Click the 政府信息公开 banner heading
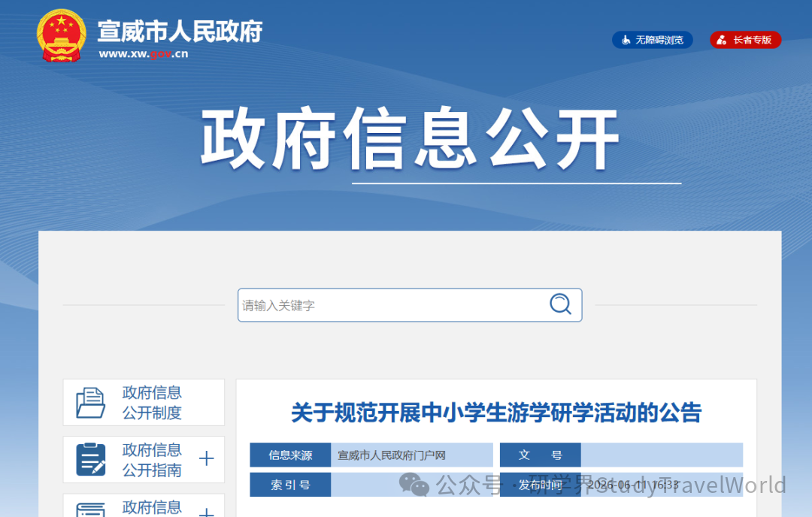 pos(410,139)
